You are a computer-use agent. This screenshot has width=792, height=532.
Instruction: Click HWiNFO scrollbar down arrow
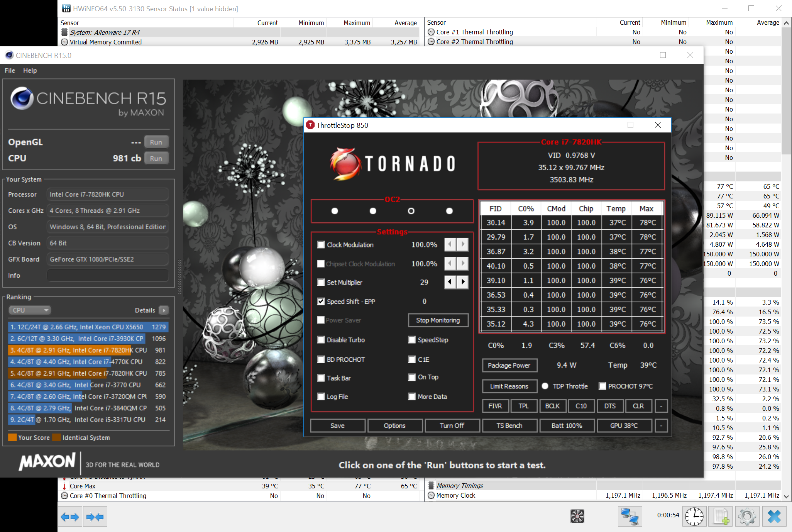pos(786,496)
